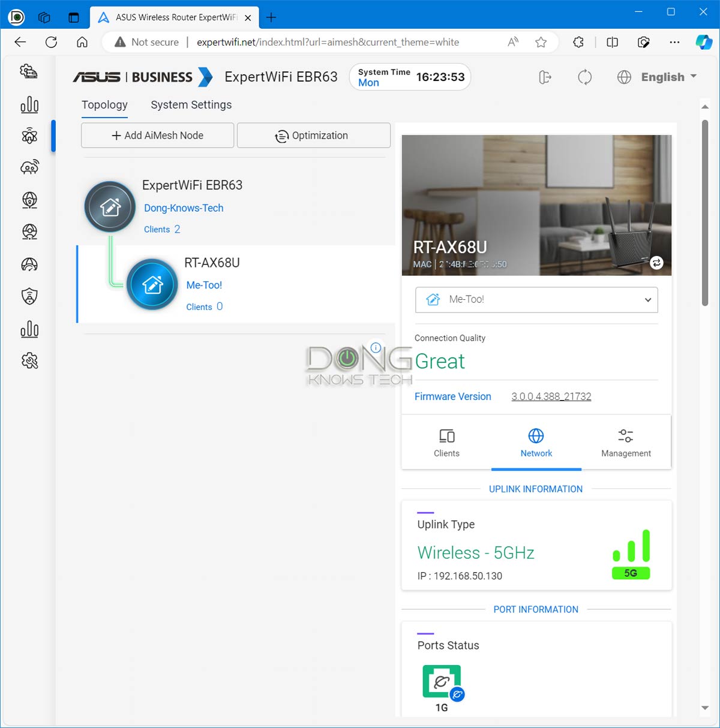The width and height of the screenshot is (720, 728).
Task: Click the Great connection quality text
Action: [440, 361]
